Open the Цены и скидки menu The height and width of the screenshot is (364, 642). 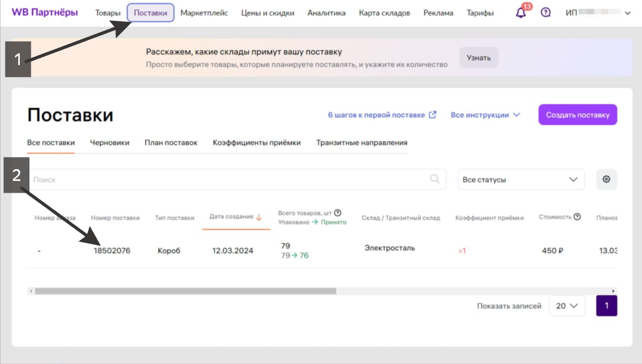[x=268, y=13]
